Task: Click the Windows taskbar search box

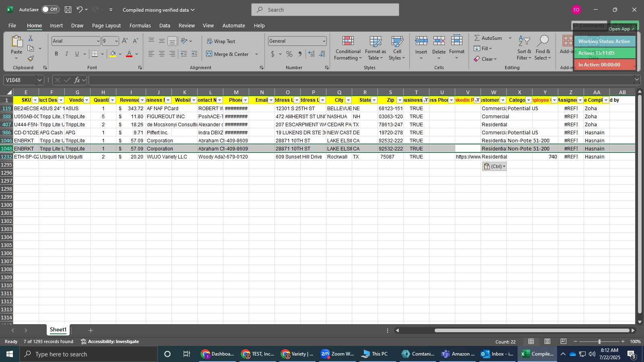Action: coord(89,354)
